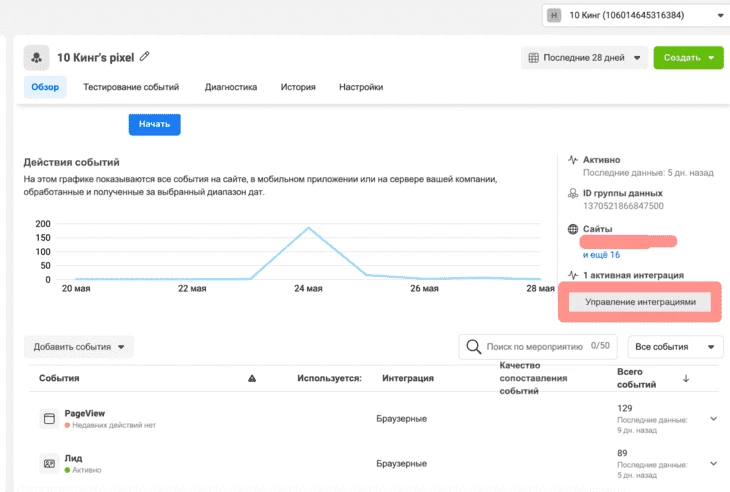
Task: Click the Управление интеграциями button
Action: click(640, 302)
